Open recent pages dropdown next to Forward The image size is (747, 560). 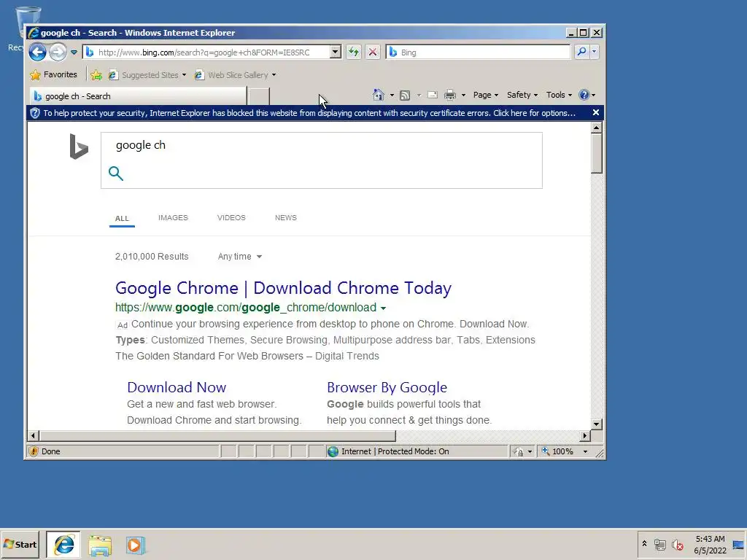[x=74, y=52]
